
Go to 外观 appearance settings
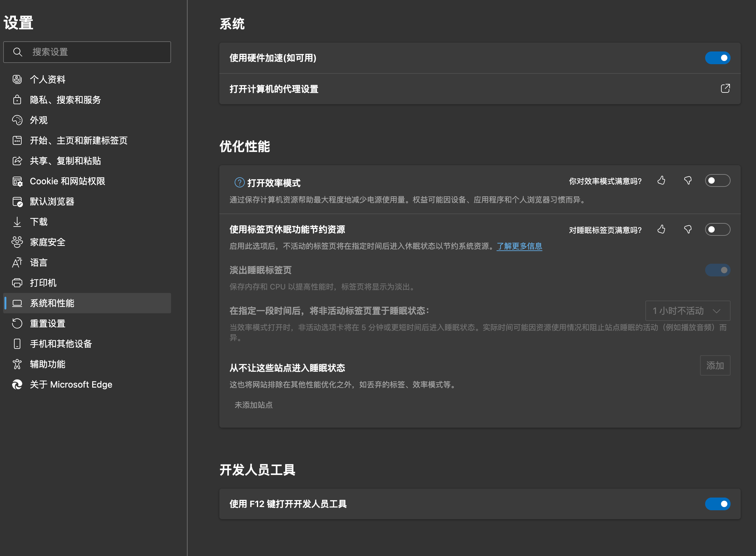click(38, 120)
